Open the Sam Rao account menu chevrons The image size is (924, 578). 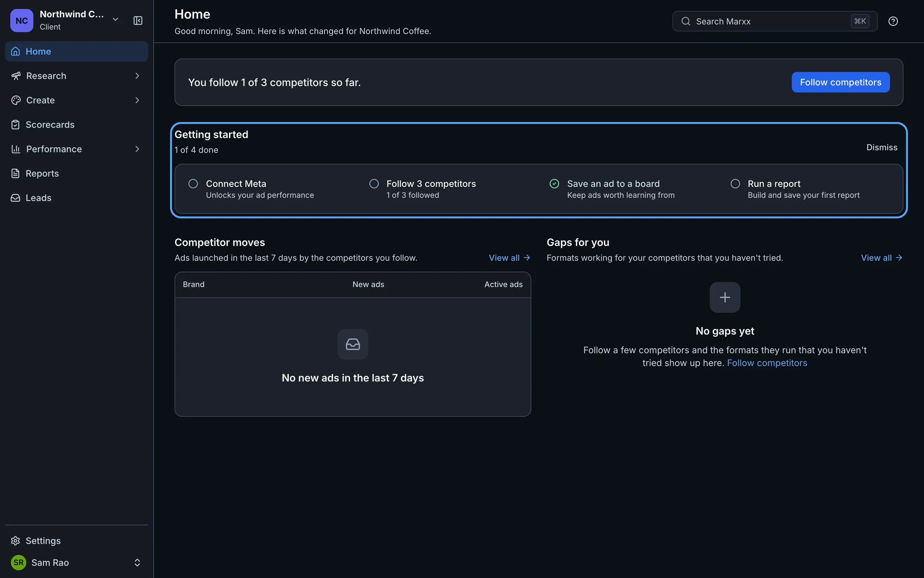tap(137, 563)
